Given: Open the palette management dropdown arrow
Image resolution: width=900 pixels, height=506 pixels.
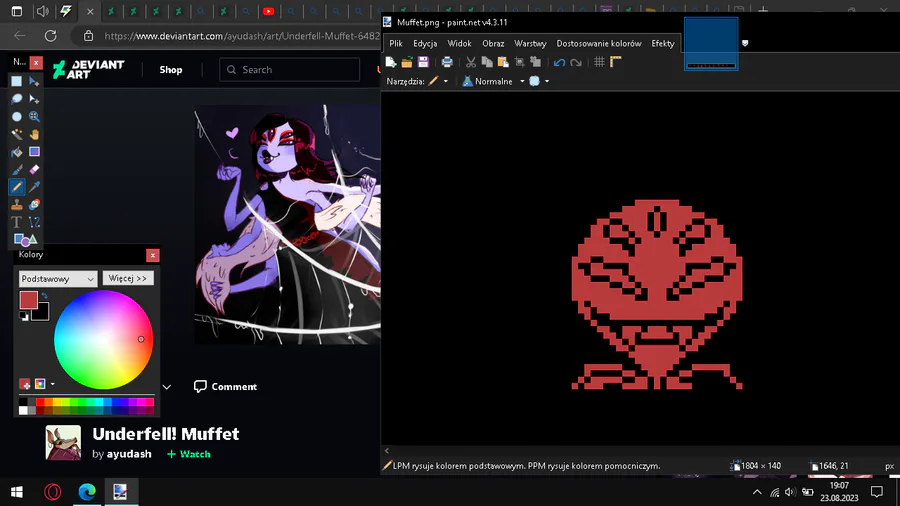Looking at the screenshot, I should 53,384.
